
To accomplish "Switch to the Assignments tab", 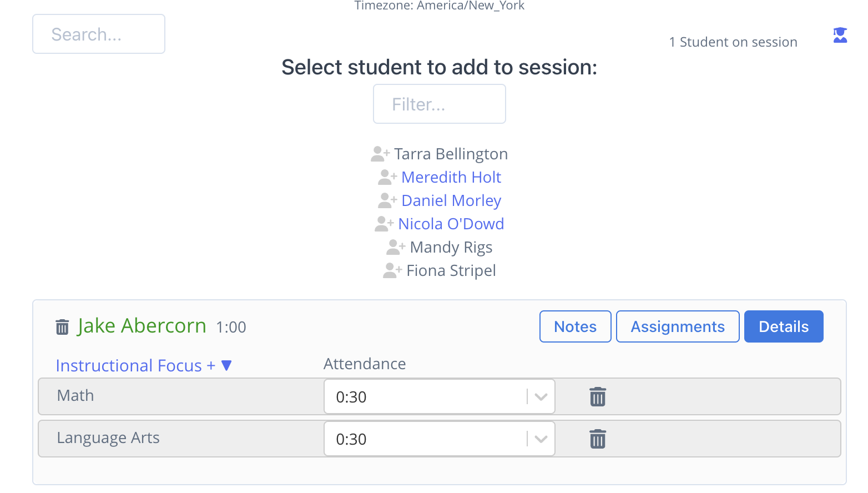I will [x=678, y=326].
